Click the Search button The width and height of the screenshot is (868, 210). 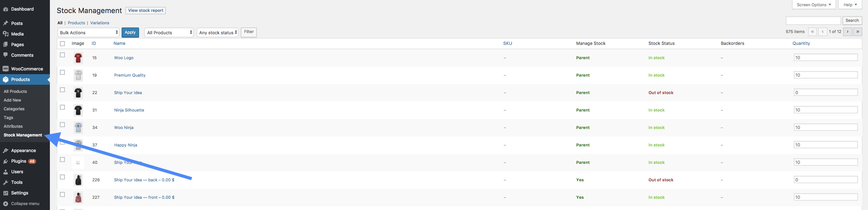point(852,21)
